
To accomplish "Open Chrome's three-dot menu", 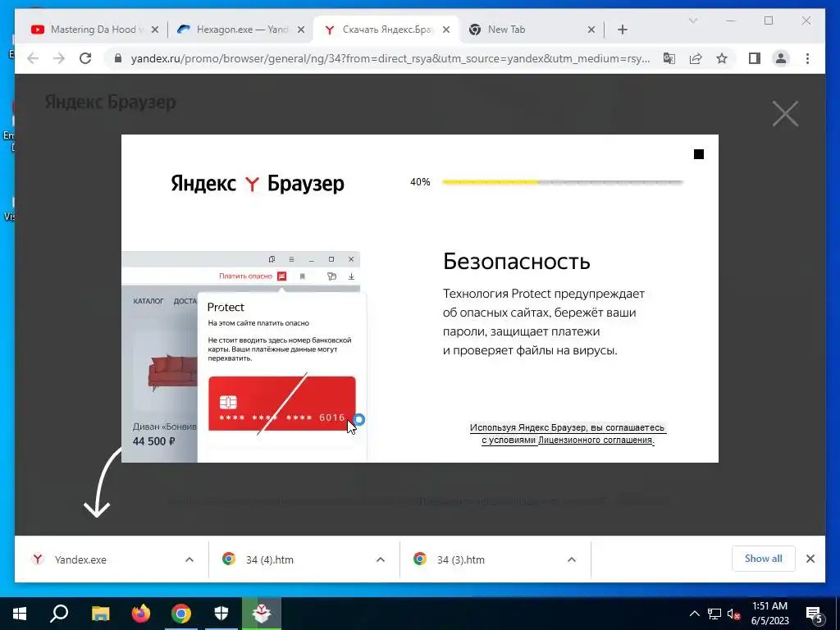I will [807, 58].
